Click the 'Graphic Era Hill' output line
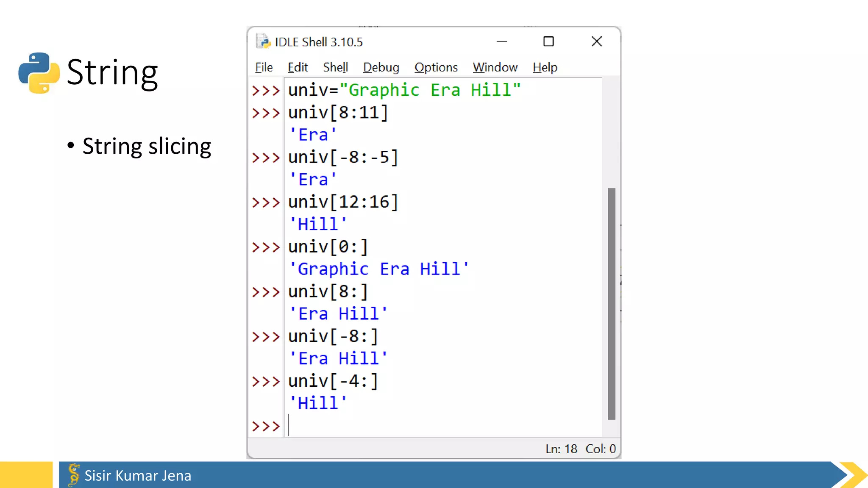The height and width of the screenshot is (488, 868). click(378, 269)
